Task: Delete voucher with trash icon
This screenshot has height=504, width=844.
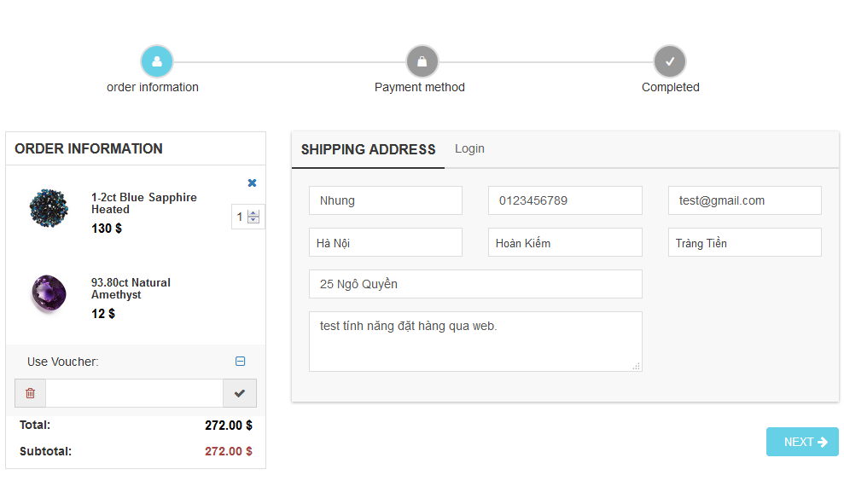Action: pyautogui.click(x=30, y=393)
